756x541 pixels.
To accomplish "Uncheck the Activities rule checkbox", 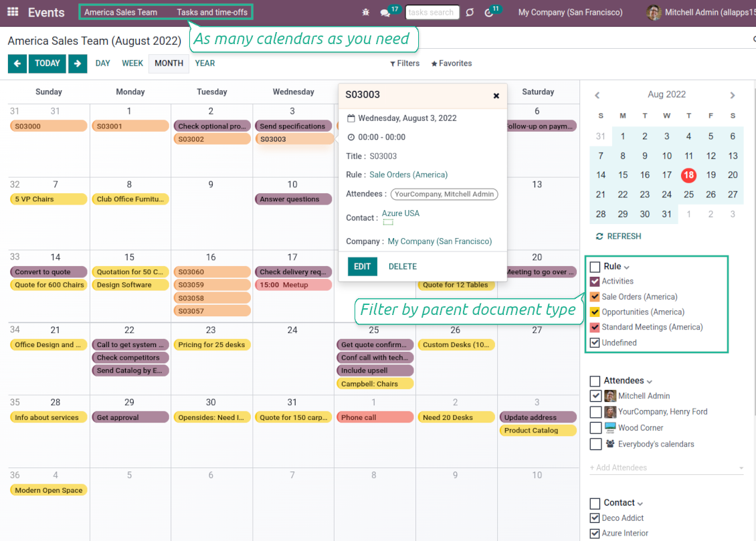I will point(595,282).
